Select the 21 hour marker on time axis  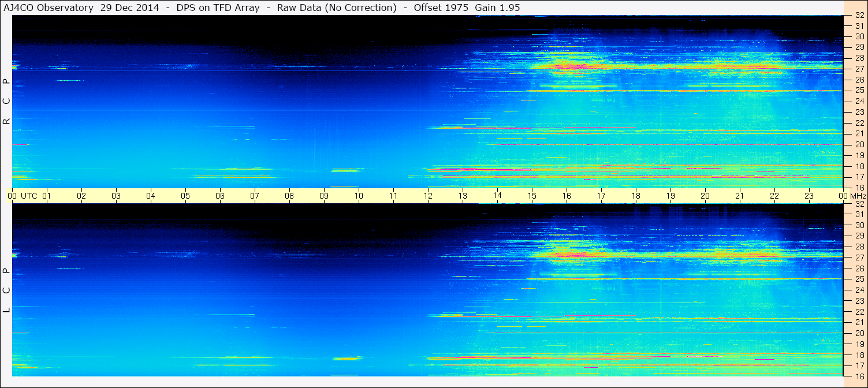click(x=740, y=196)
